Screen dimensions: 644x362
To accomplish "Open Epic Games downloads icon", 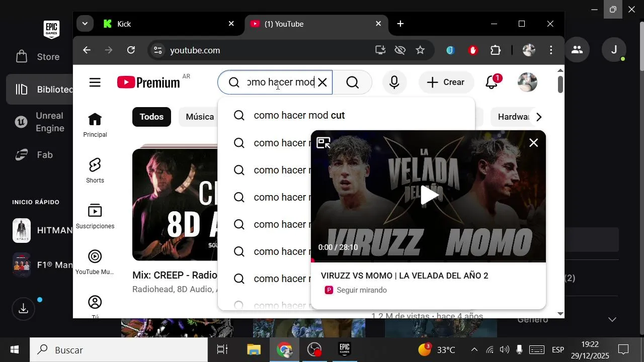I will pyautogui.click(x=23, y=309).
